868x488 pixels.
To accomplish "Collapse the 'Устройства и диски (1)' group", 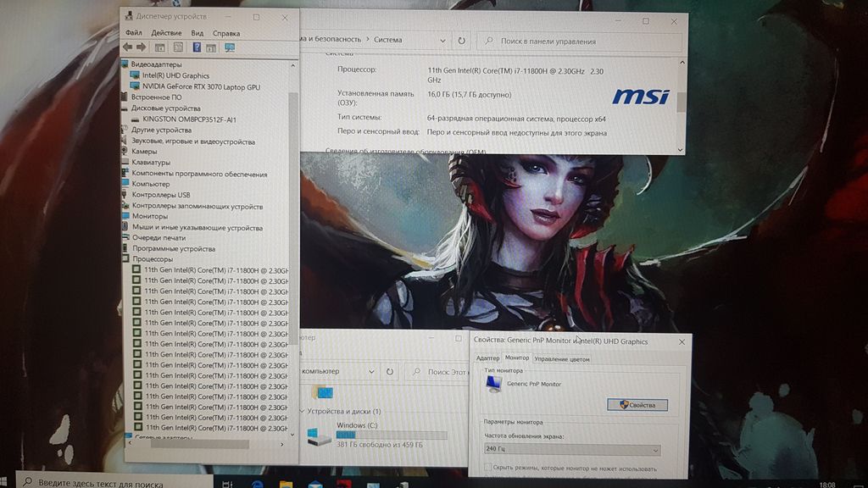I will (303, 411).
